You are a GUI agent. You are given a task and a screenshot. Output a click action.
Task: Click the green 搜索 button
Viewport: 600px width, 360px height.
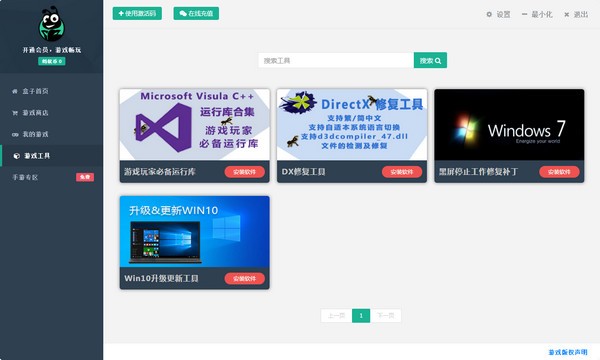[x=430, y=60]
